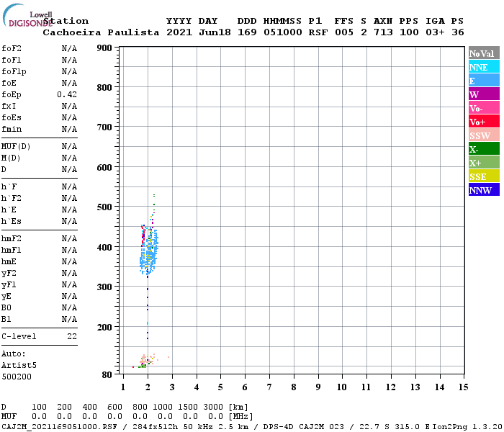The height and width of the screenshot is (432, 504).
Task: Click the CAJ2M_2021169051000.RSF file name
Action: (x=60, y=427)
